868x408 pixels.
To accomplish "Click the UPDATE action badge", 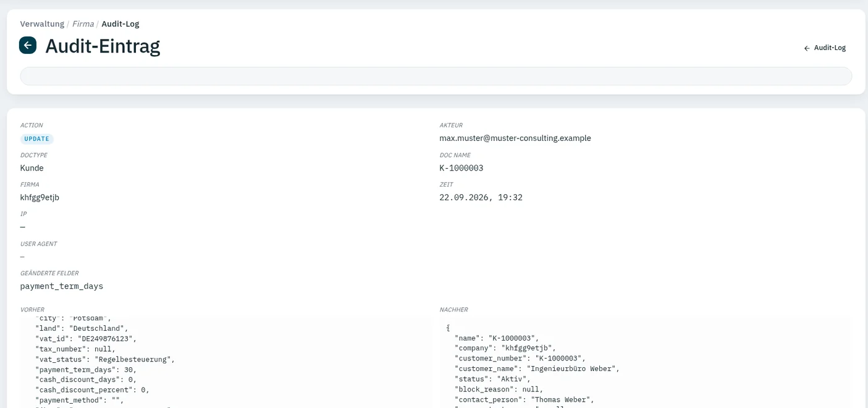I will [x=37, y=139].
